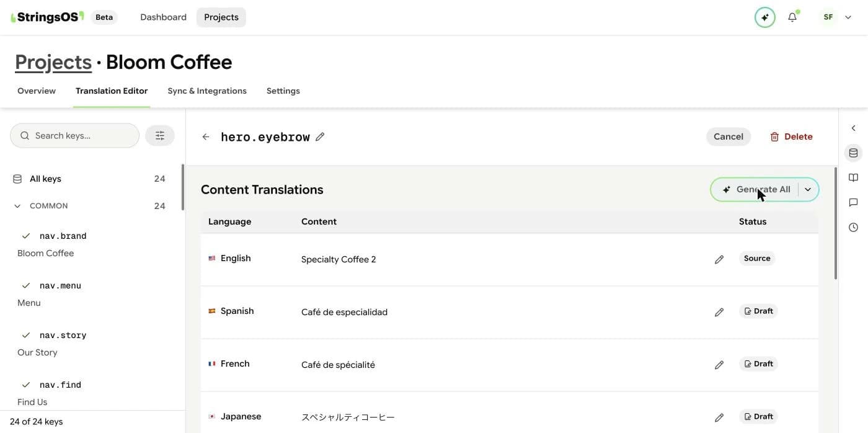Delete the hero.eyebrow key
The height and width of the screenshot is (433, 868).
coord(791,137)
